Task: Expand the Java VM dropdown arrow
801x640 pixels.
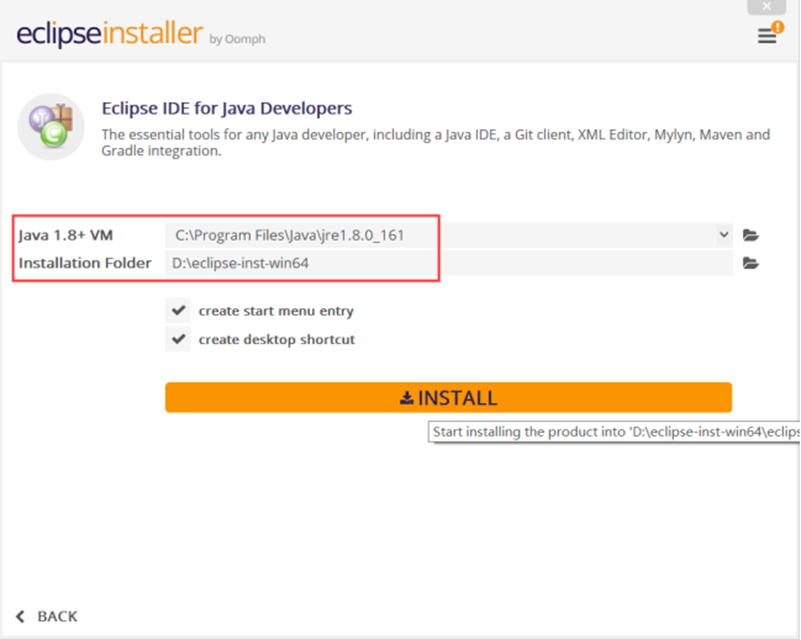Action: [x=724, y=234]
